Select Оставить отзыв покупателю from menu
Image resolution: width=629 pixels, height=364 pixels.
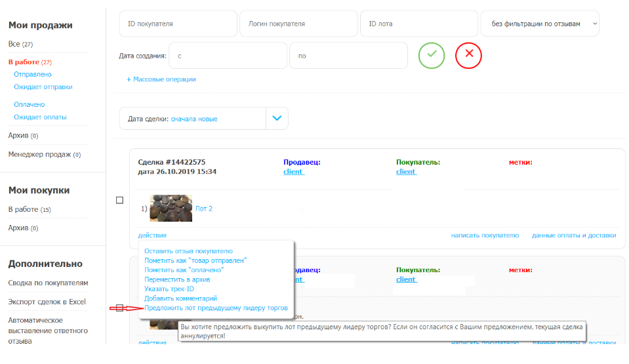188,251
